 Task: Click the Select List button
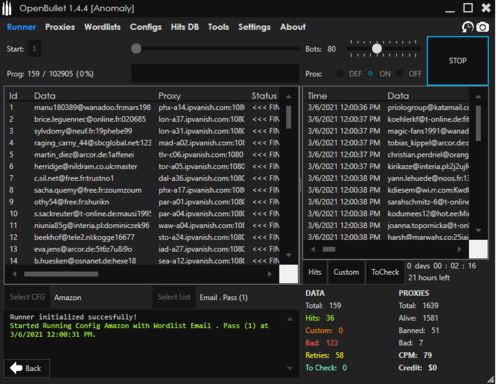tap(174, 297)
